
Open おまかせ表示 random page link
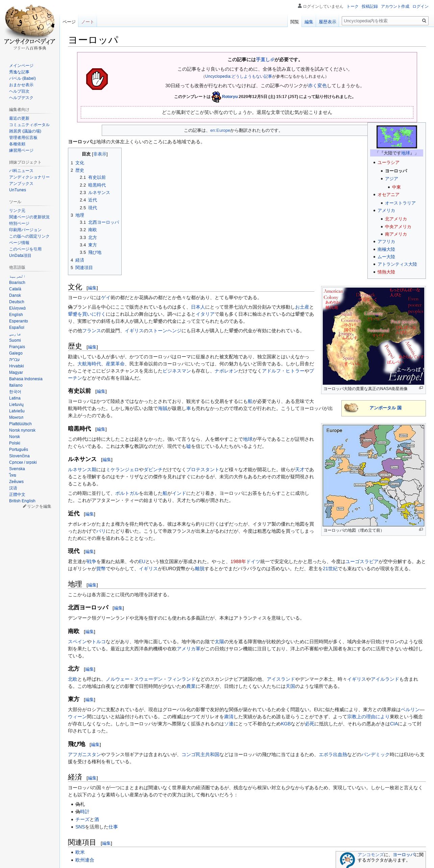[x=21, y=85]
